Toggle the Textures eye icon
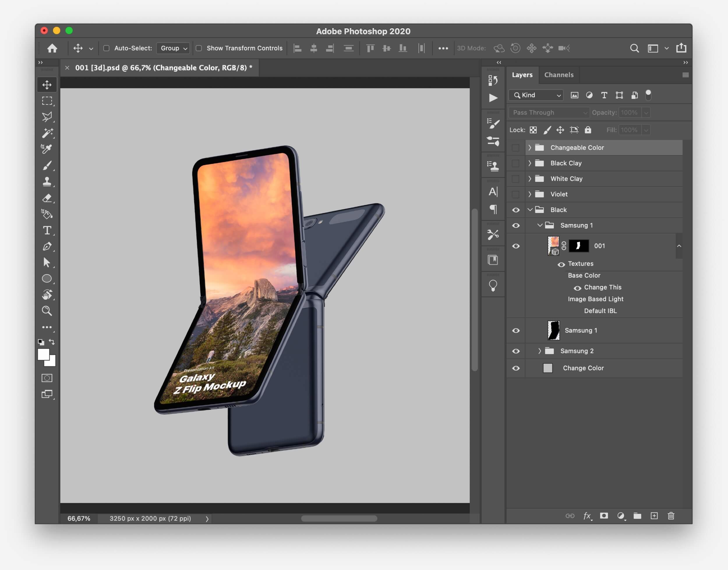The width and height of the screenshot is (728, 570). (561, 264)
